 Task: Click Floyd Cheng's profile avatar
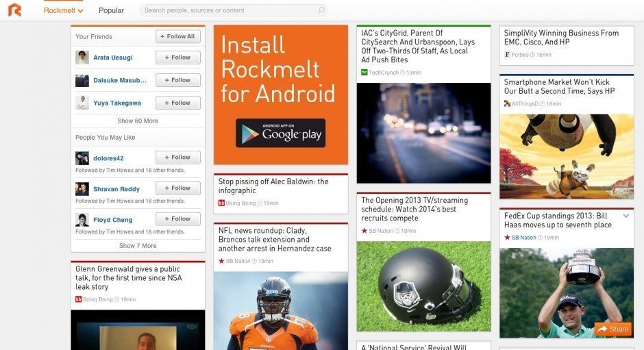coord(82,220)
